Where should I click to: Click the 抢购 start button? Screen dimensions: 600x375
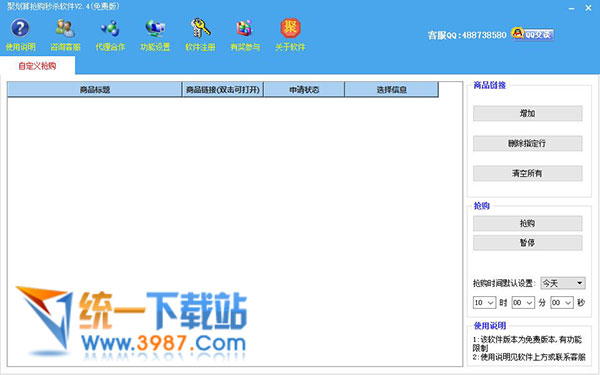click(x=527, y=223)
